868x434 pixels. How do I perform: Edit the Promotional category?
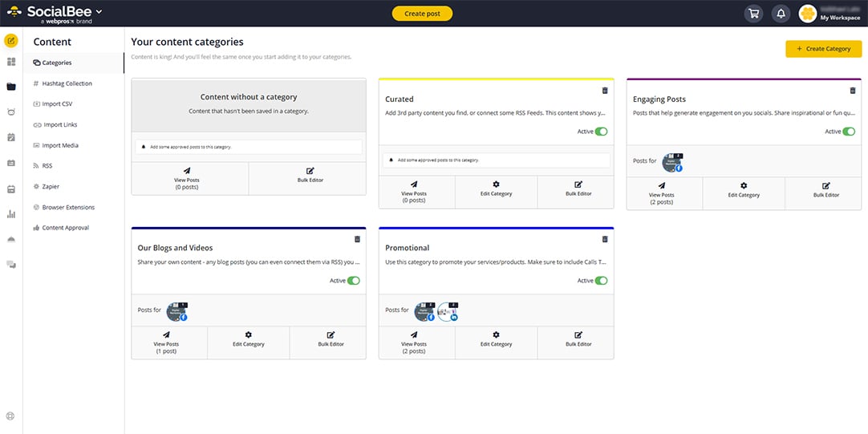point(496,343)
